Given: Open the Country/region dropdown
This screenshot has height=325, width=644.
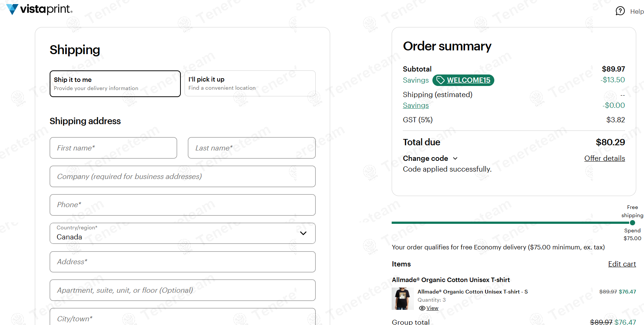Looking at the screenshot, I should (182, 233).
